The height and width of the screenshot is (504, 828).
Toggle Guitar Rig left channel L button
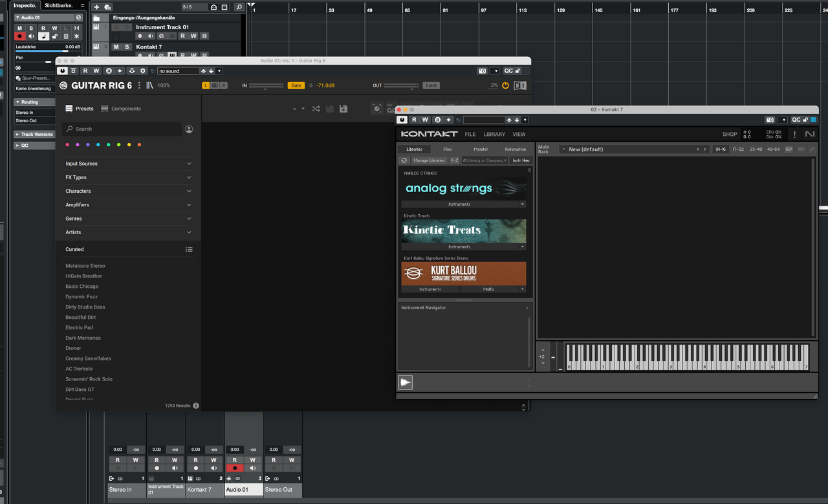click(x=206, y=85)
